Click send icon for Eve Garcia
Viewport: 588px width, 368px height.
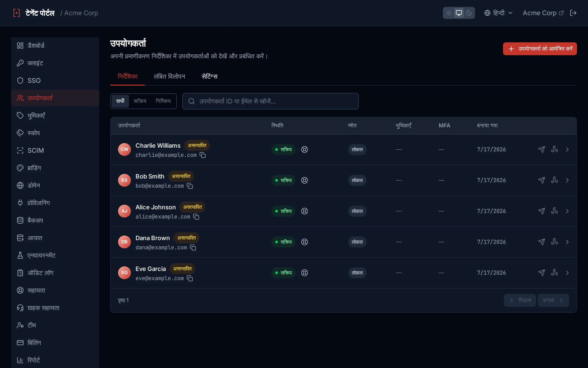[x=541, y=273]
